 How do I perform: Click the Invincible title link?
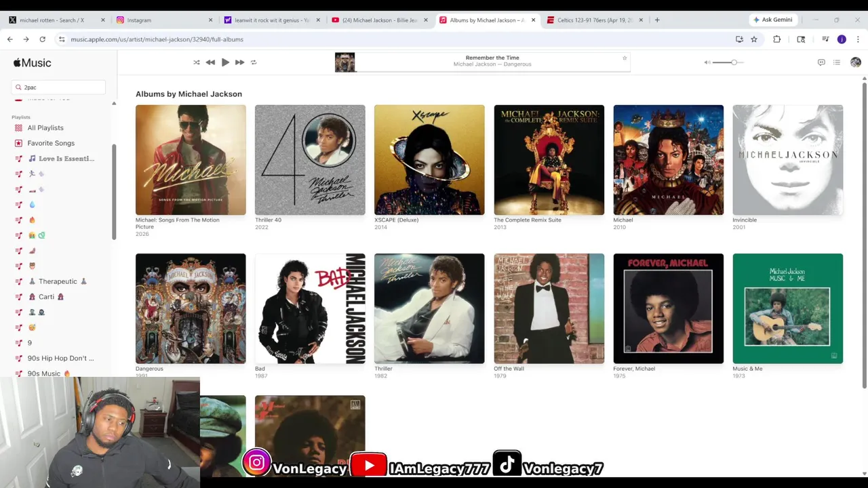point(745,220)
